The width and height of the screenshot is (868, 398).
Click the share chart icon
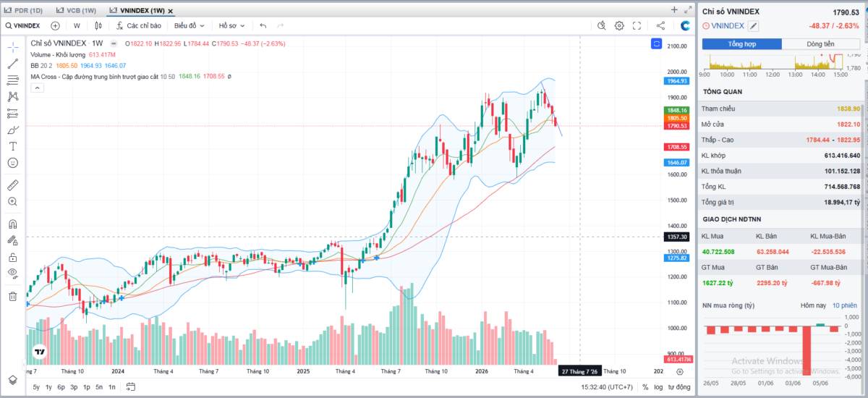(660, 25)
